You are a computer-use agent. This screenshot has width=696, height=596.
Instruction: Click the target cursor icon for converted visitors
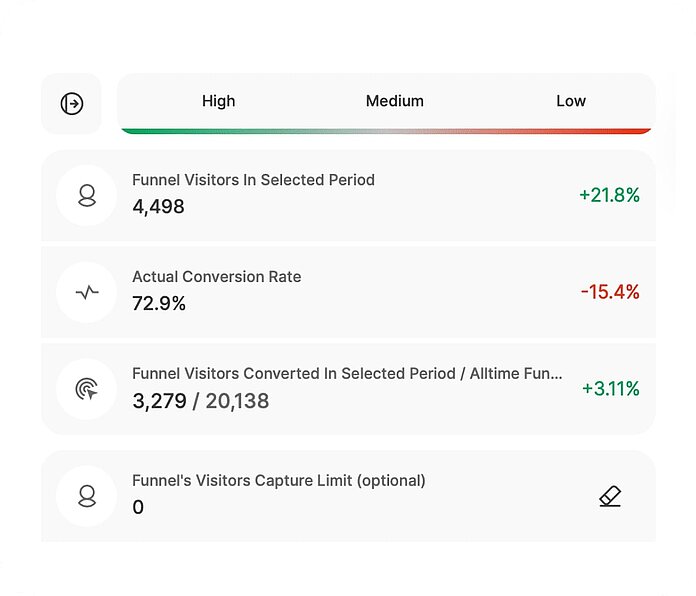click(x=87, y=389)
